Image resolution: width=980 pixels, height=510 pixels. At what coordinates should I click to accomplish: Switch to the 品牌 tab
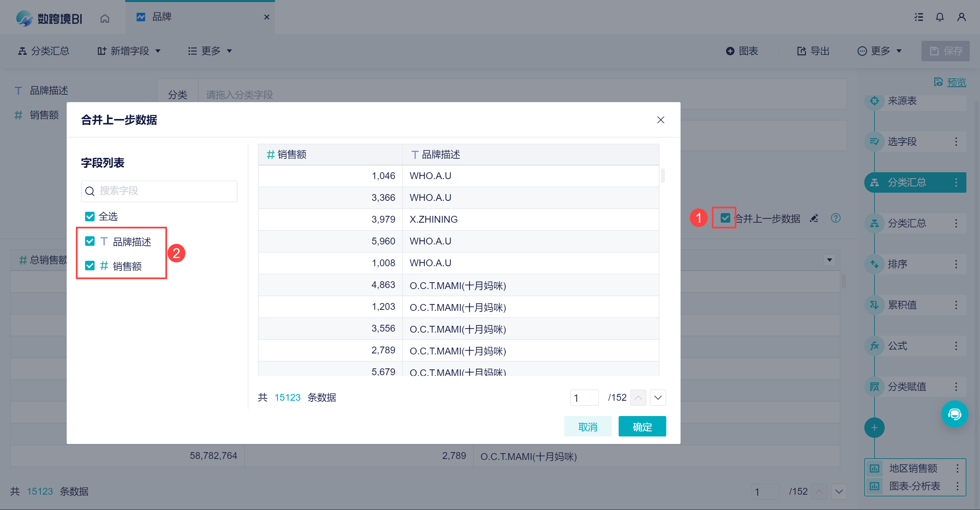point(162,17)
